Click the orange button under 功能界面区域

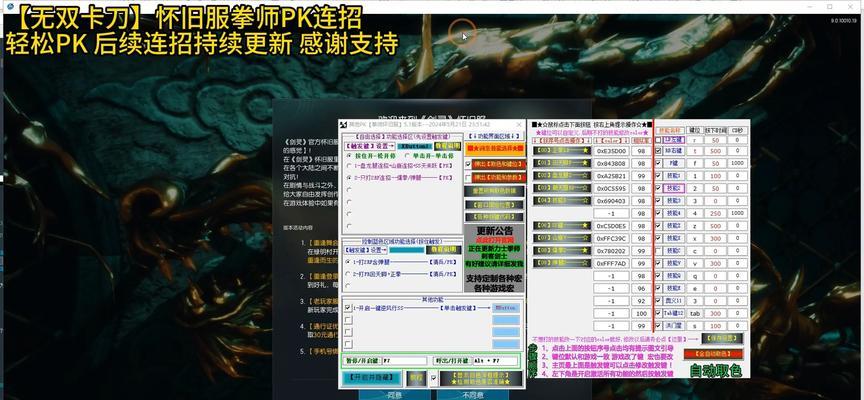(494, 148)
